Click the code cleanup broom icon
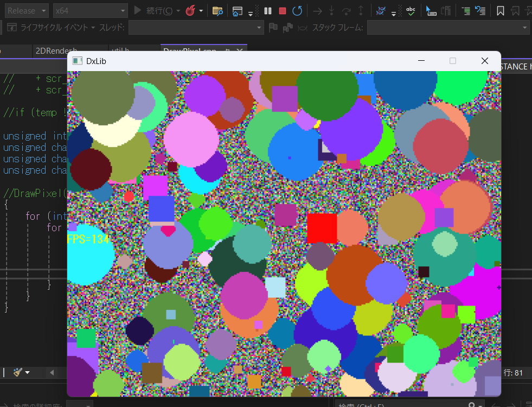The height and width of the screenshot is (407, 532). pyautogui.click(x=17, y=372)
